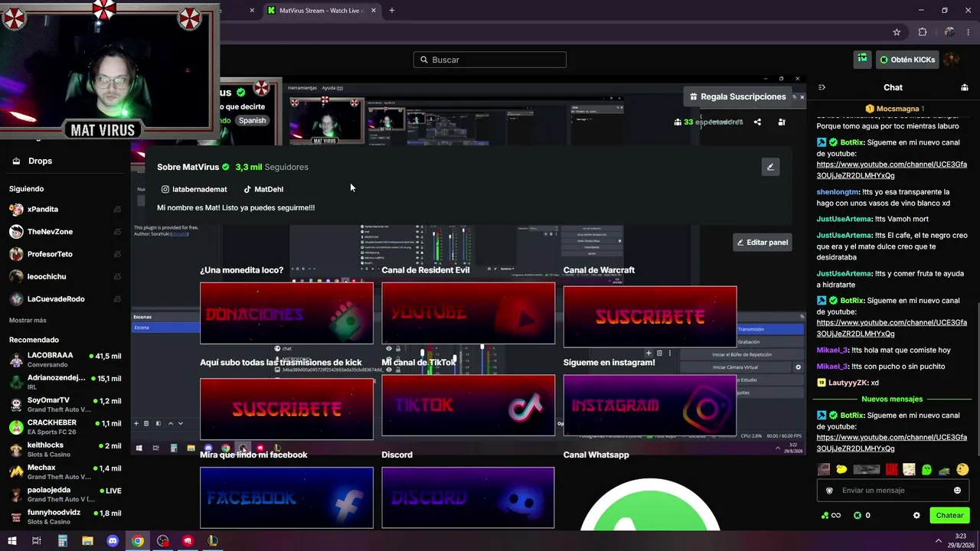980x551 pixels.
Task: Click the Spanish language tag
Action: click(252, 120)
